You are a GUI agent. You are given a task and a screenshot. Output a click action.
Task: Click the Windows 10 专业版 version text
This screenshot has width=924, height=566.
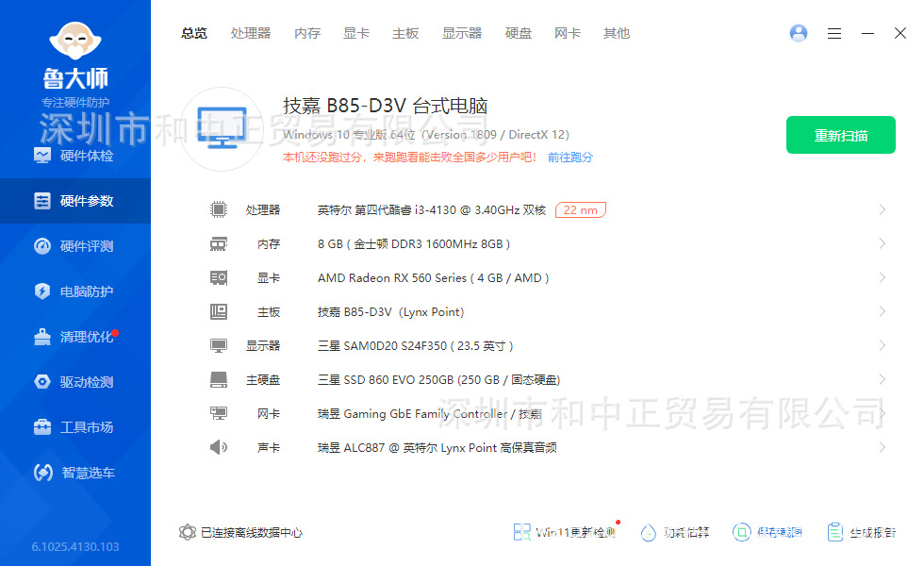coord(426,134)
